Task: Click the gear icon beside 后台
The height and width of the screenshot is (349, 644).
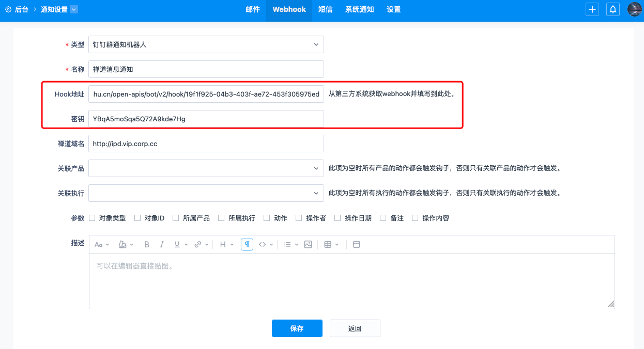Action: coord(8,9)
